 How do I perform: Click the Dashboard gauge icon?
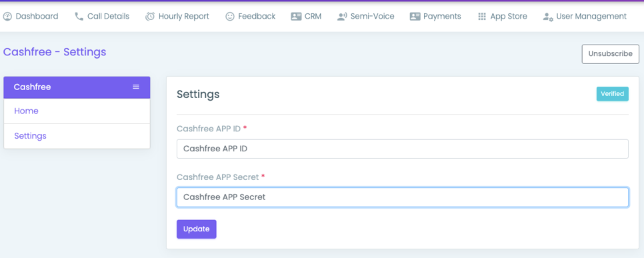coord(7,17)
